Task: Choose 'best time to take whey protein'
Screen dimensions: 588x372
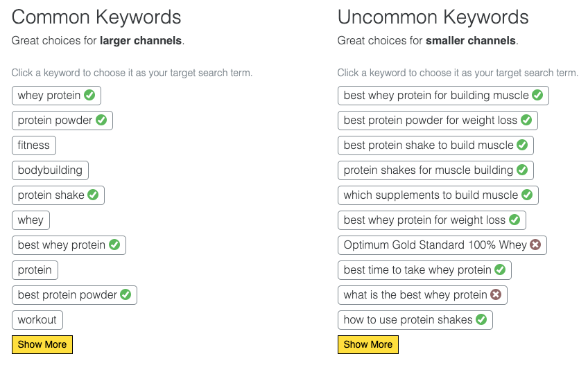Action: click(x=417, y=269)
